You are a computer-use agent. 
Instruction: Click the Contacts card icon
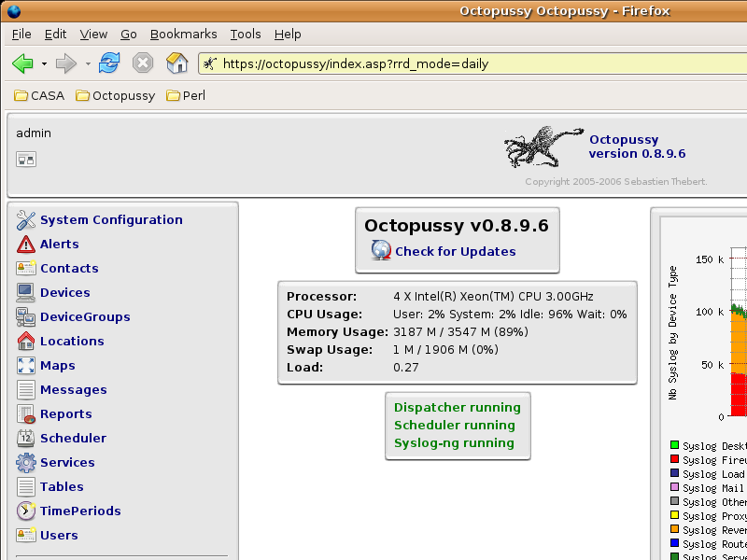click(26, 268)
